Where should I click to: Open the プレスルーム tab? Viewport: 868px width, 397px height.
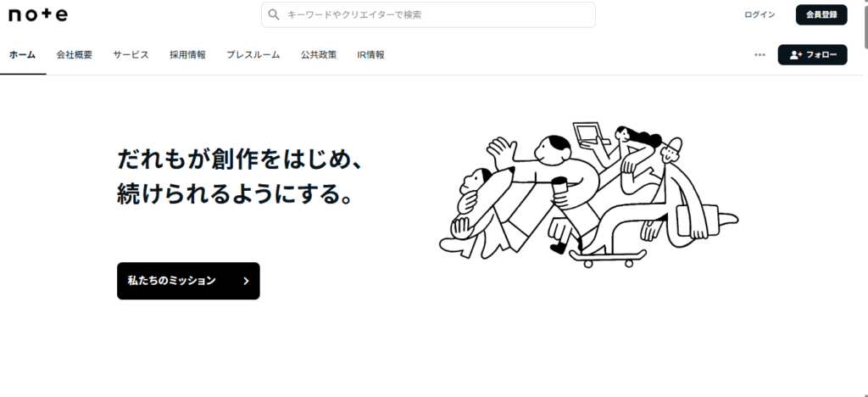click(x=253, y=55)
